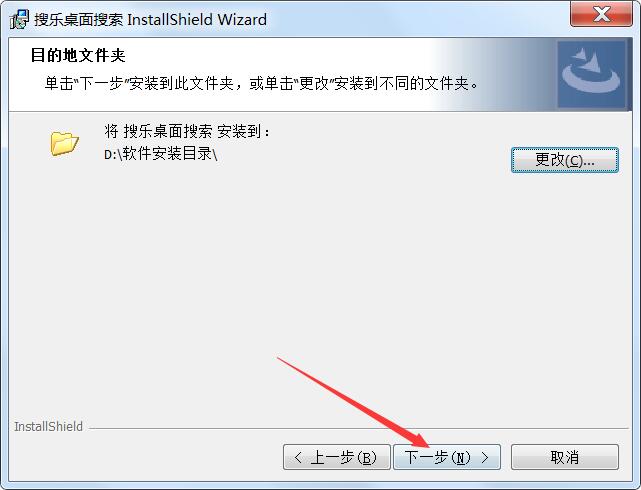Click the InstallShield logo graphic in the header
The width and height of the screenshot is (641, 490).
(x=592, y=74)
